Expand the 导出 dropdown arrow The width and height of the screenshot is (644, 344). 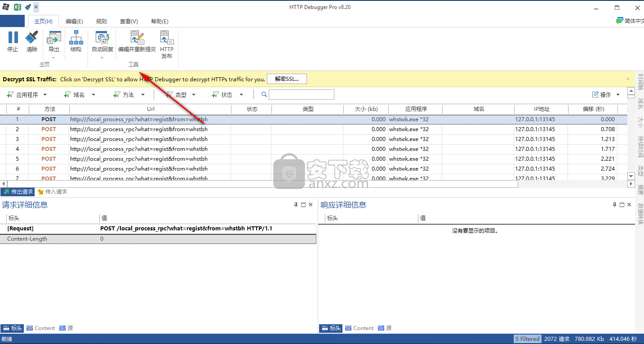coord(54,57)
